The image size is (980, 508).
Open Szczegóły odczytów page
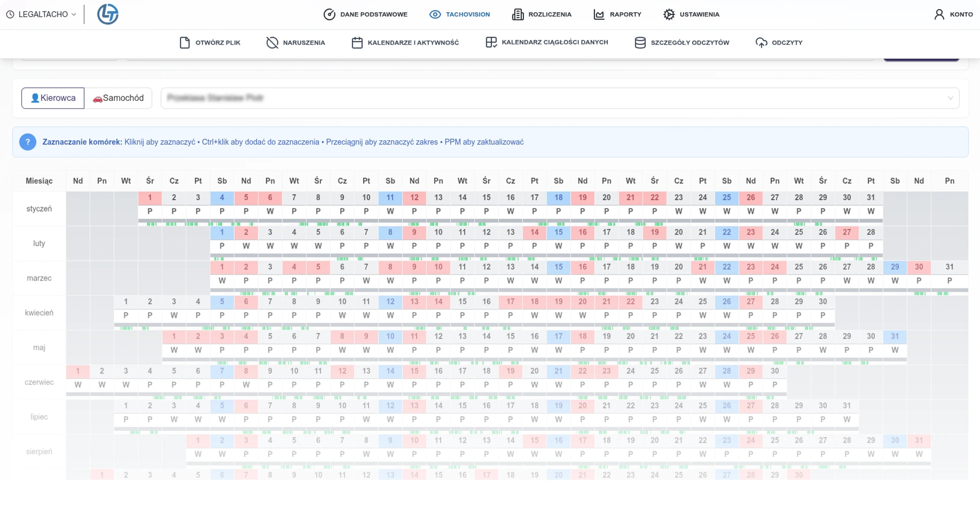[x=682, y=43]
